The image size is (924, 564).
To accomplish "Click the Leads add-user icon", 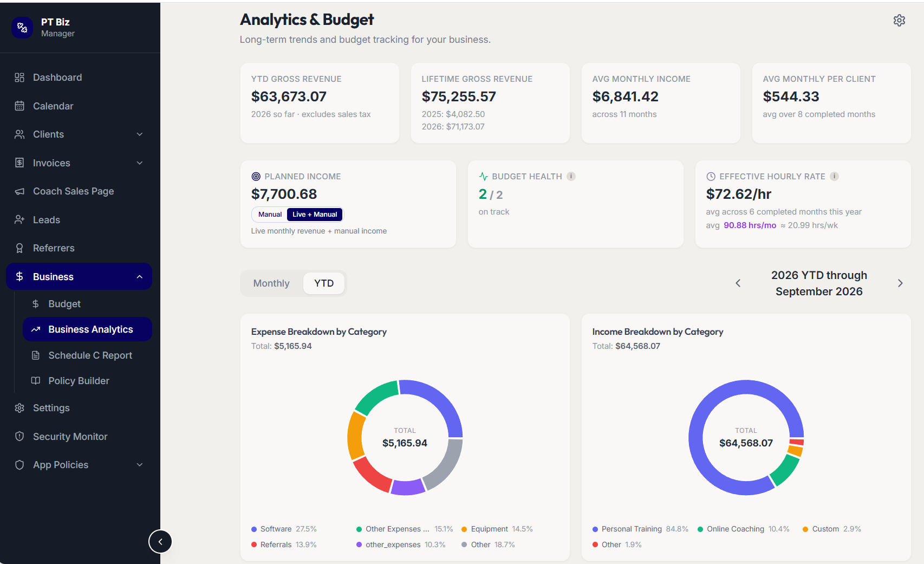I will coord(19,220).
